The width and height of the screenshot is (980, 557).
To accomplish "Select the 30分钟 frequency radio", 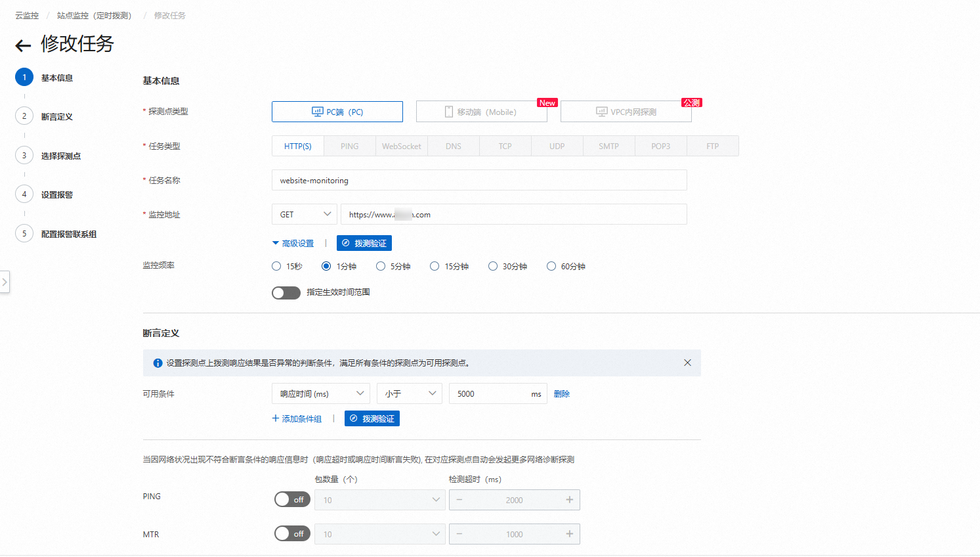I will coord(493,266).
